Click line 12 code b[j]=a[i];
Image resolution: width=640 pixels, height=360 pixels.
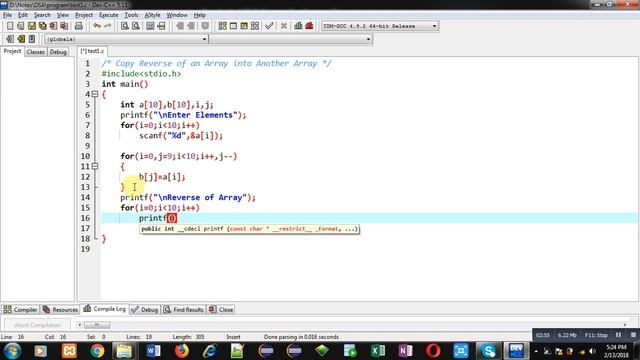coord(162,177)
